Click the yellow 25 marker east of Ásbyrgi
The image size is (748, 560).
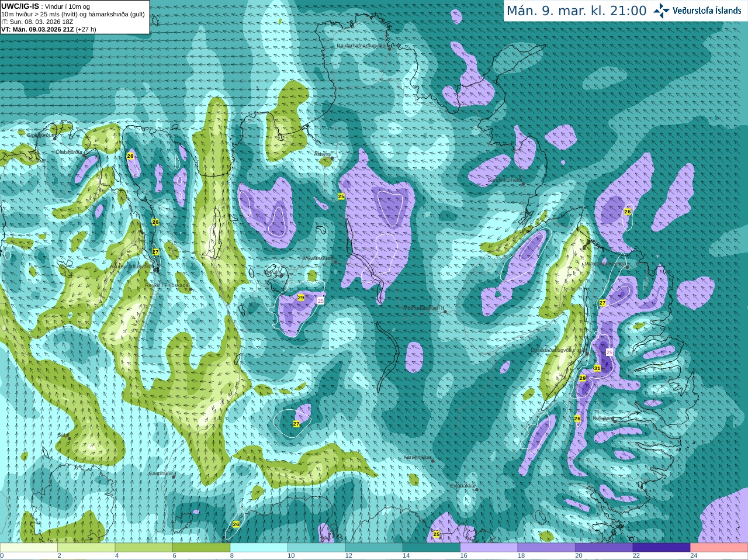(x=341, y=196)
